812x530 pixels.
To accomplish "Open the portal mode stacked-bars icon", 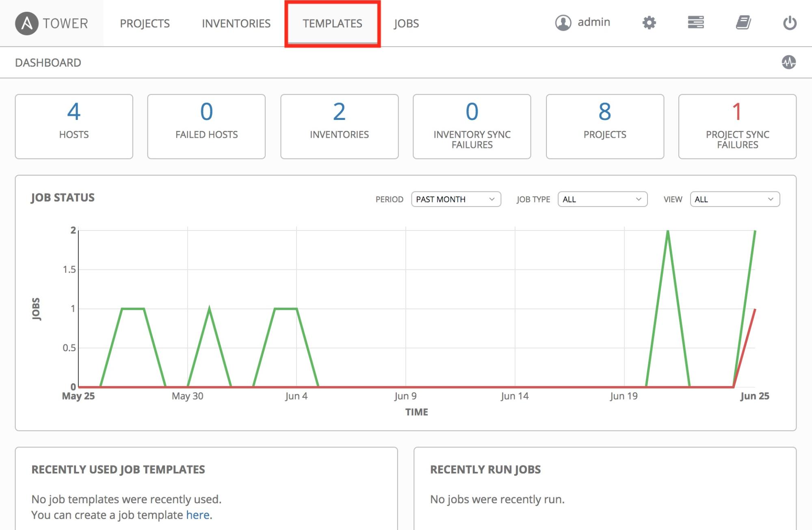I will tap(695, 22).
